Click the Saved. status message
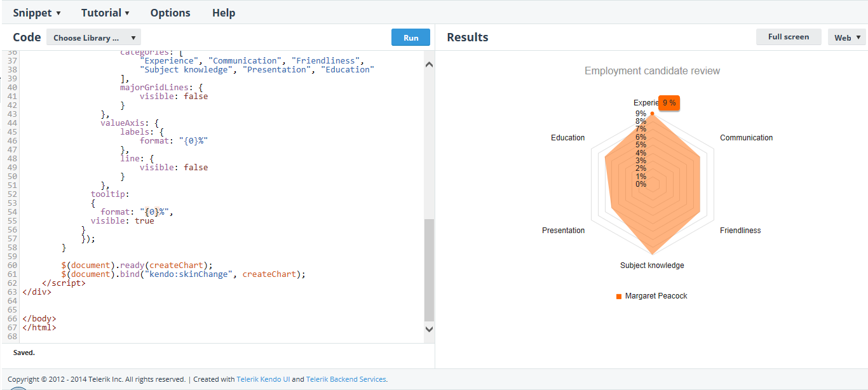Viewport: 868px width, 390px height. click(24, 353)
